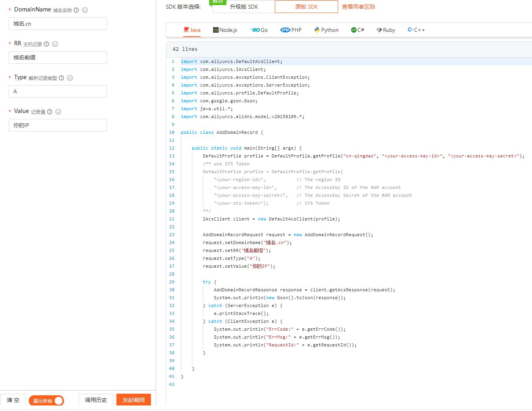
Task: Switch to the C++ code tab
Action: (x=416, y=30)
